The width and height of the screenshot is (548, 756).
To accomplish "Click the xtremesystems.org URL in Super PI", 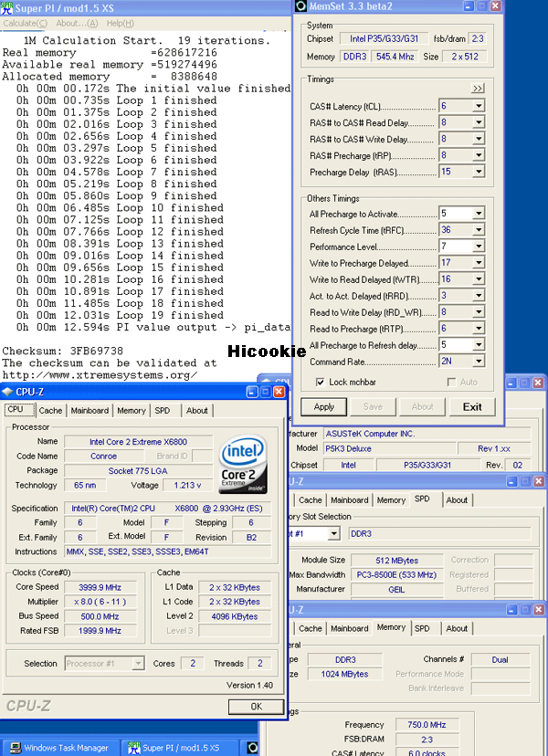I will click(x=100, y=375).
